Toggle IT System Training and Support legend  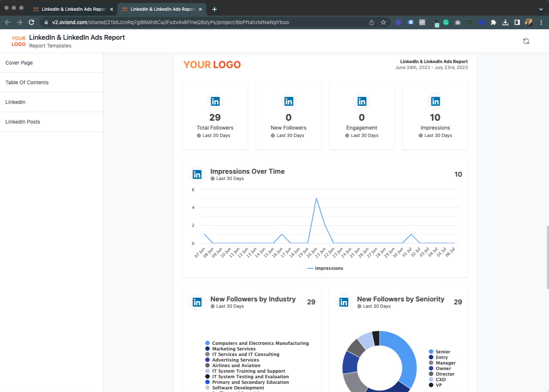pyautogui.click(x=245, y=371)
